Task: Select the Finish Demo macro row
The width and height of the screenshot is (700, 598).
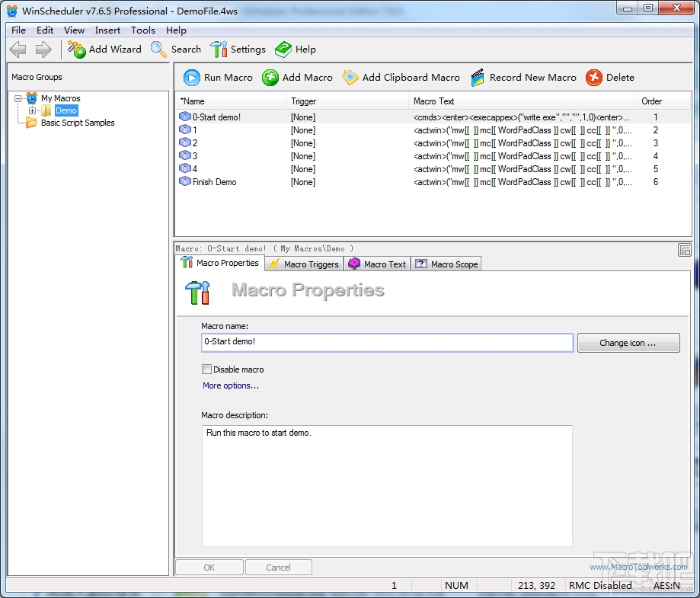Action: point(433,182)
